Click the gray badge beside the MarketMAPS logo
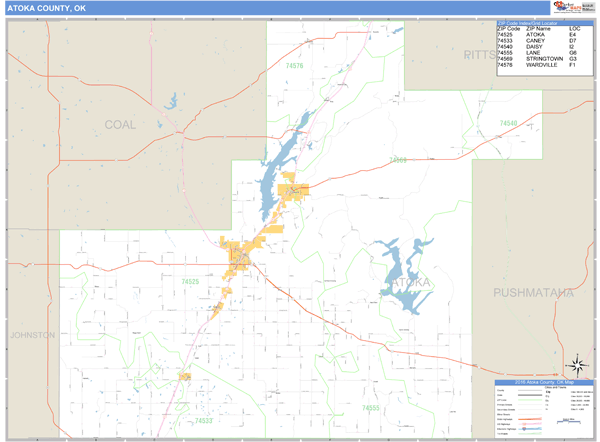This screenshot has width=600, height=442. tap(588, 8)
